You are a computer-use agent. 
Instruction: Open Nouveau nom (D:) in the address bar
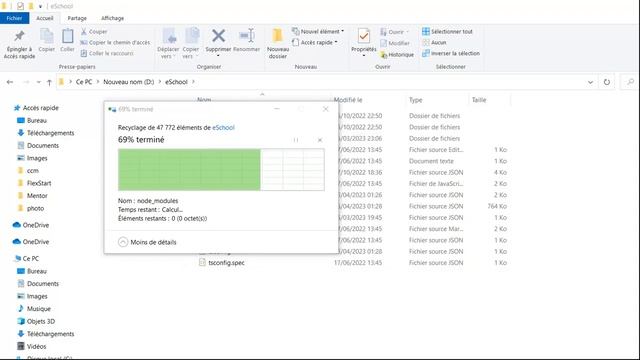(129, 82)
